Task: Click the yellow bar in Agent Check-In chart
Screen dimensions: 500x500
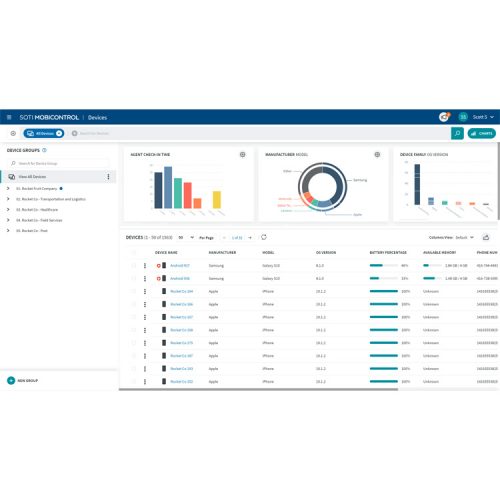Action: [x=217, y=200]
